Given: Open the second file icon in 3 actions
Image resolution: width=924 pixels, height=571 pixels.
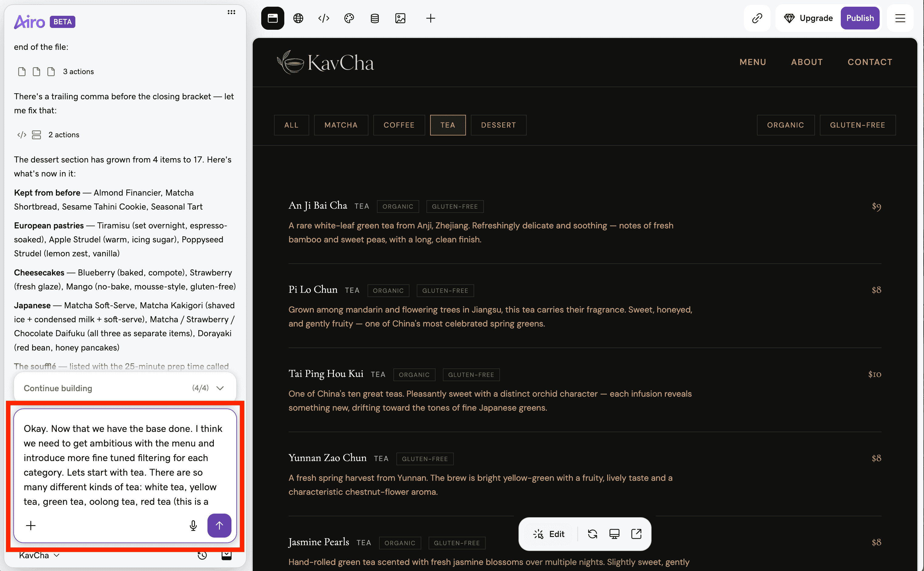Looking at the screenshot, I should click(36, 71).
